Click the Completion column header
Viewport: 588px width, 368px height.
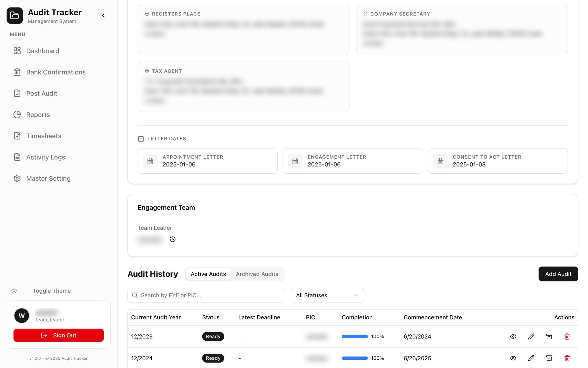click(x=357, y=317)
